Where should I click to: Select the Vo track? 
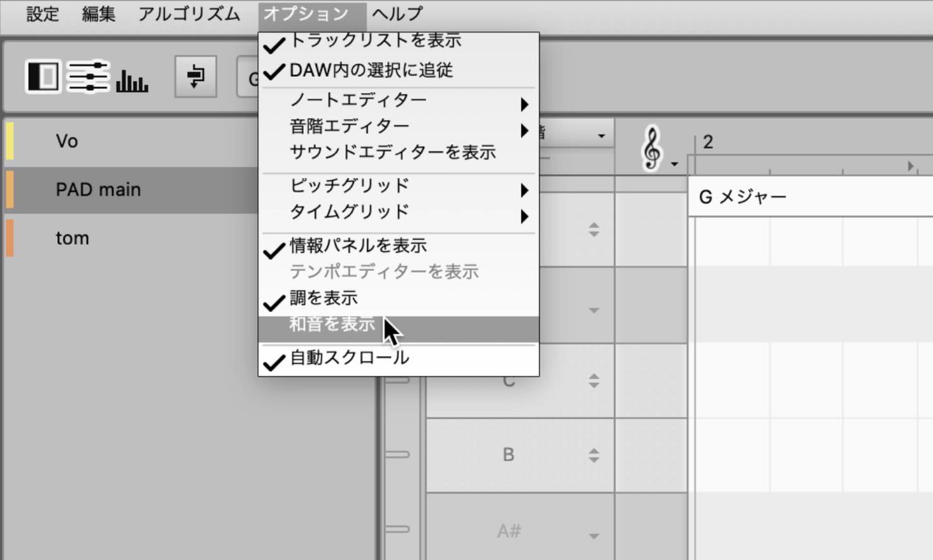(67, 141)
